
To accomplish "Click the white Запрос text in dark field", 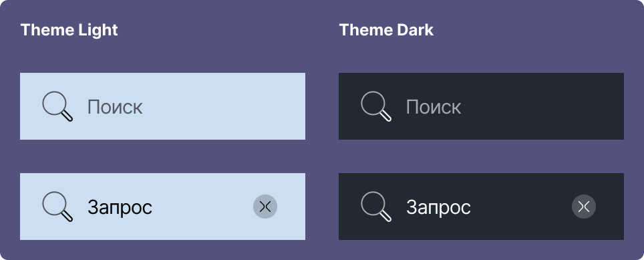I will coord(439,208).
